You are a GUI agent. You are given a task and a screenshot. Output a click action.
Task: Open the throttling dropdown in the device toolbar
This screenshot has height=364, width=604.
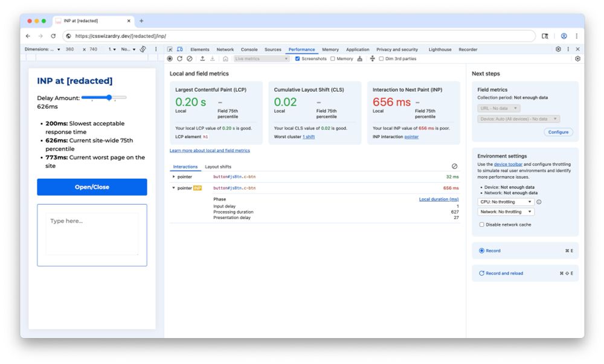[128, 49]
